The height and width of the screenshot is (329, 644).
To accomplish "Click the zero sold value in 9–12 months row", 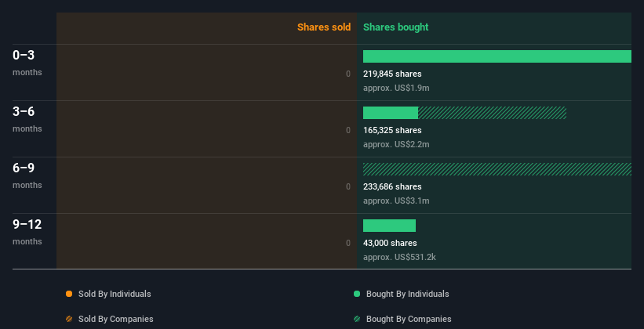I will (x=348, y=243).
